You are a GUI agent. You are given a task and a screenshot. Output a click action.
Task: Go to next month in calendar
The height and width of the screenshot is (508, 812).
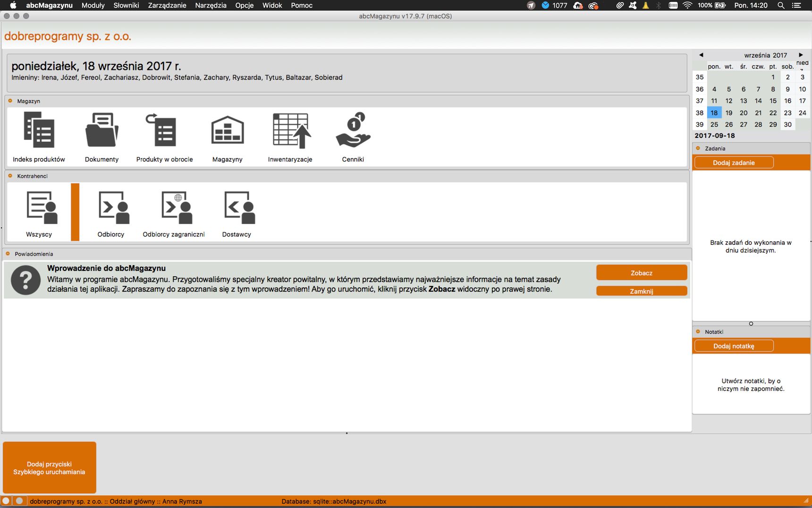[801, 55]
